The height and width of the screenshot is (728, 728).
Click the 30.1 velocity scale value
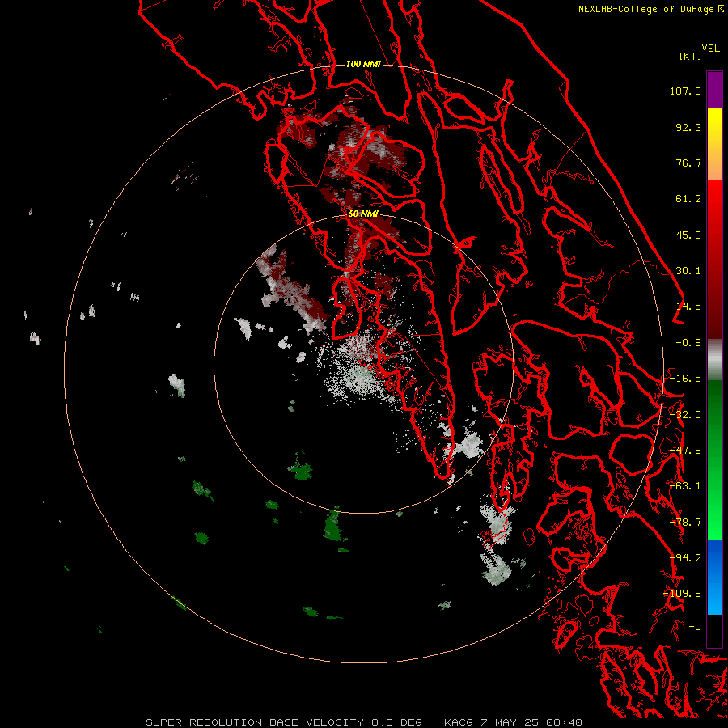[688, 271]
